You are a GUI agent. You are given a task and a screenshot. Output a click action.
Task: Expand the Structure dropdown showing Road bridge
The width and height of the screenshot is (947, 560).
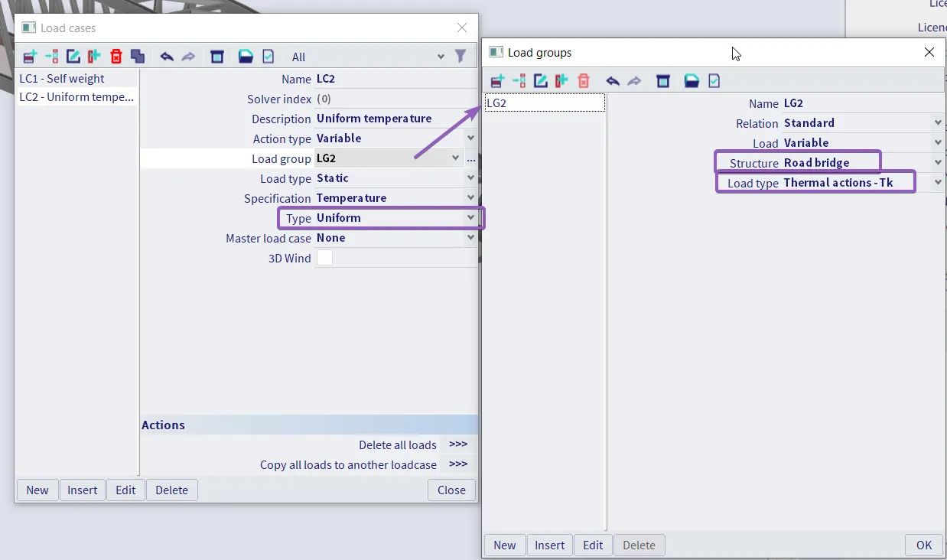pyautogui.click(x=938, y=163)
